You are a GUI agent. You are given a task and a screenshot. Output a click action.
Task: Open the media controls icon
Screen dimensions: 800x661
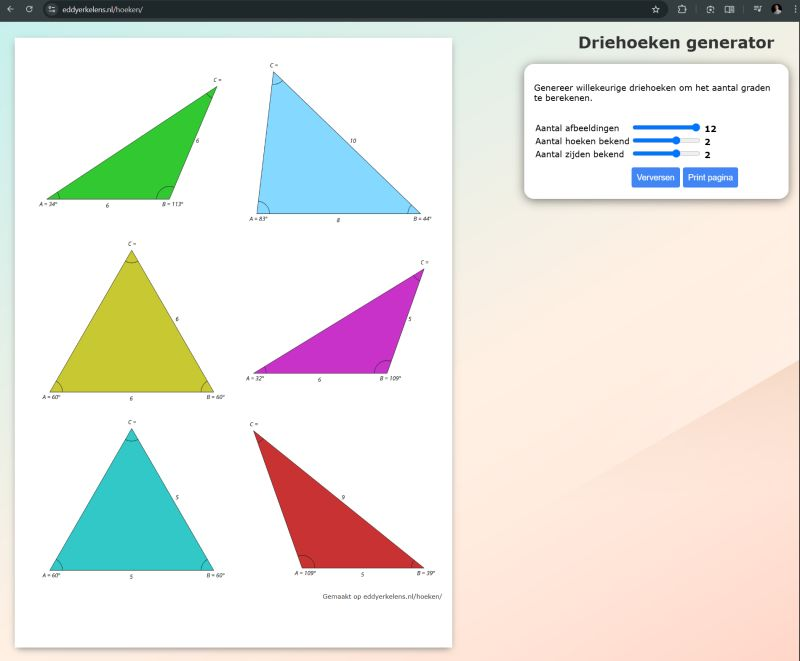(x=757, y=9)
